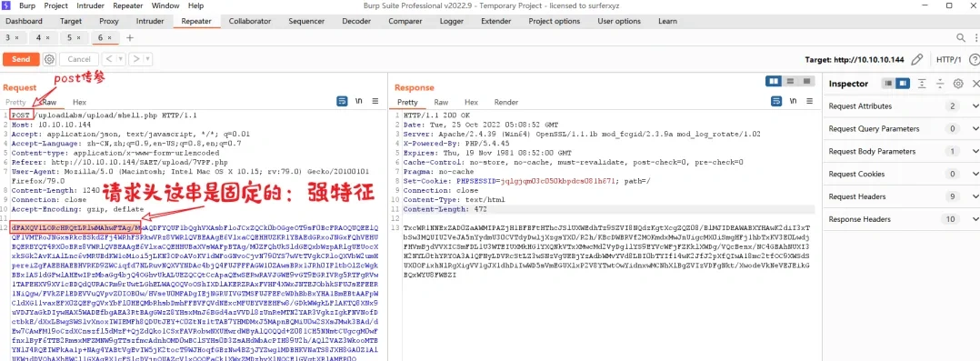
Task: Search within Repeater tabs
Action: pos(961,37)
